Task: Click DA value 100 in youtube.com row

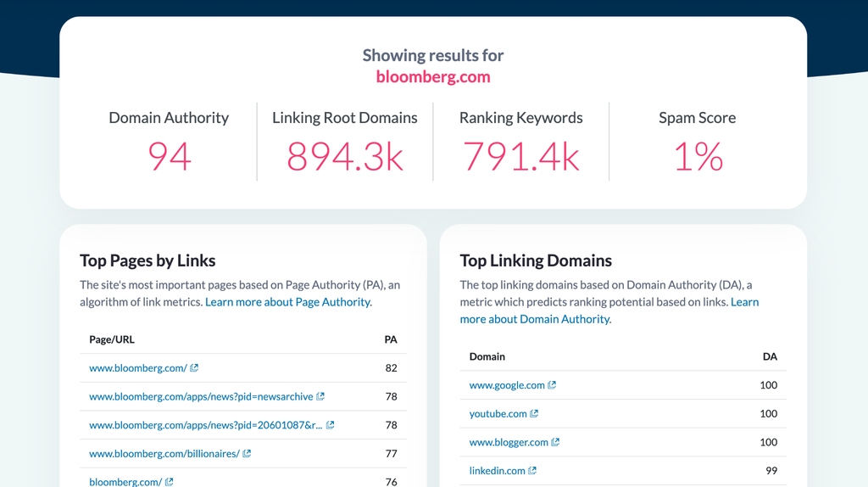Action: pos(768,413)
